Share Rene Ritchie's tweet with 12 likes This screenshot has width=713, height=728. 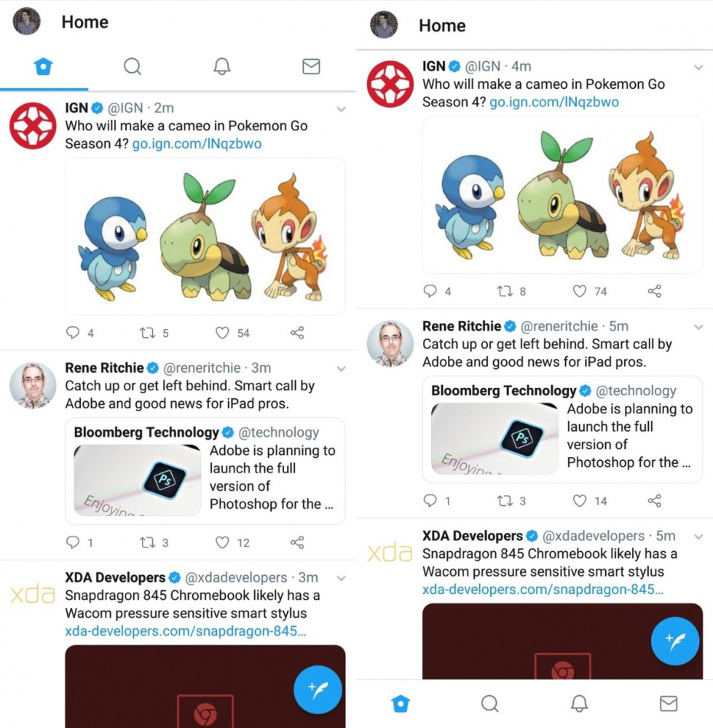[x=297, y=542]
